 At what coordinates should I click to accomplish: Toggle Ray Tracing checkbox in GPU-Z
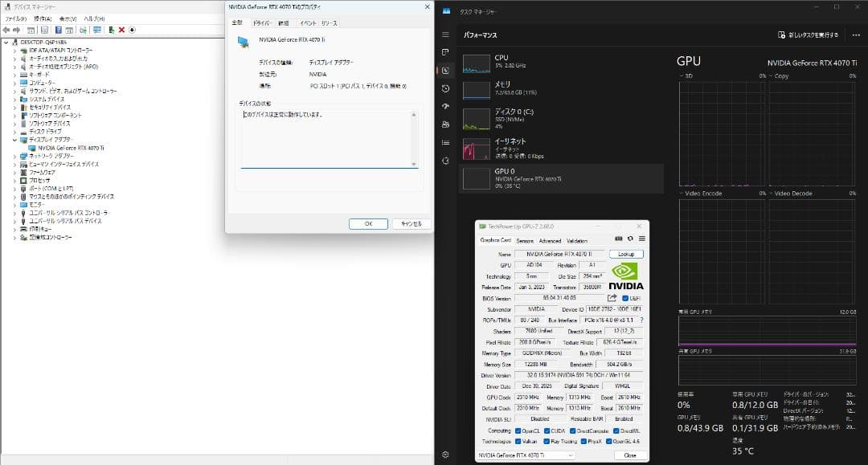547,441
